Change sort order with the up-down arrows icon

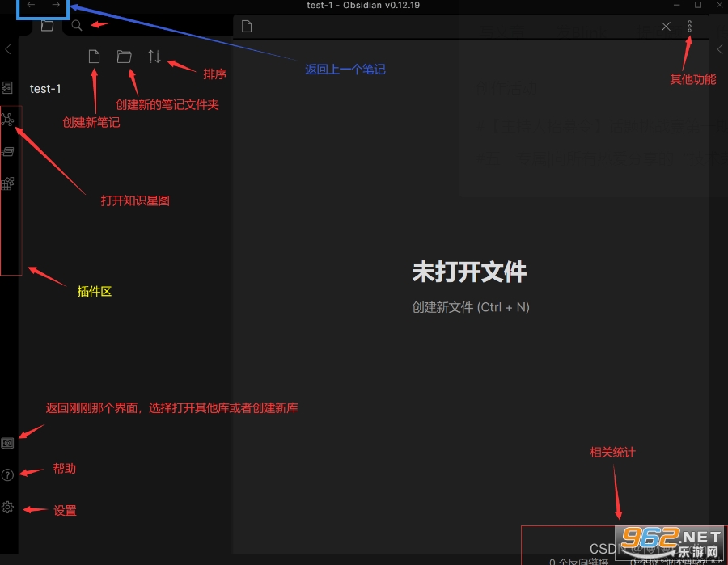154,57
